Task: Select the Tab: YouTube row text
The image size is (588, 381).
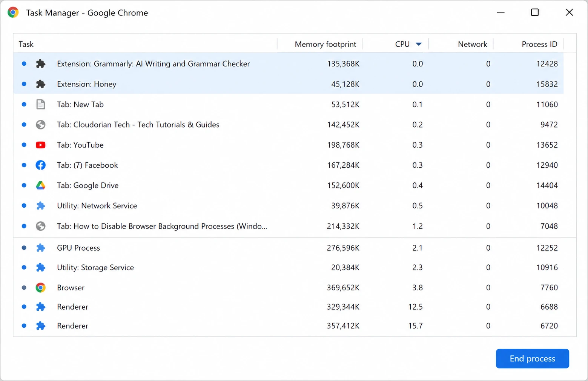Action: click(80, 145)
